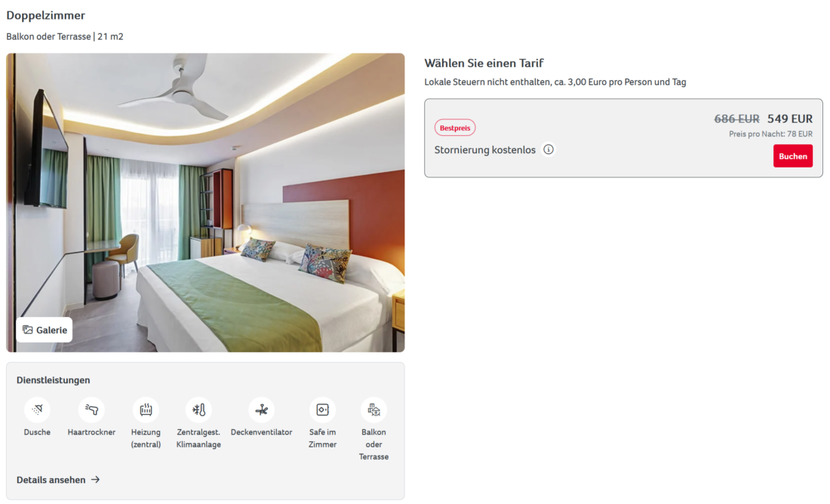The width and height of the screenshot is (830, 504).
Task: Click the arrow next to Details ansehen
Action: [x=95, y=480]
